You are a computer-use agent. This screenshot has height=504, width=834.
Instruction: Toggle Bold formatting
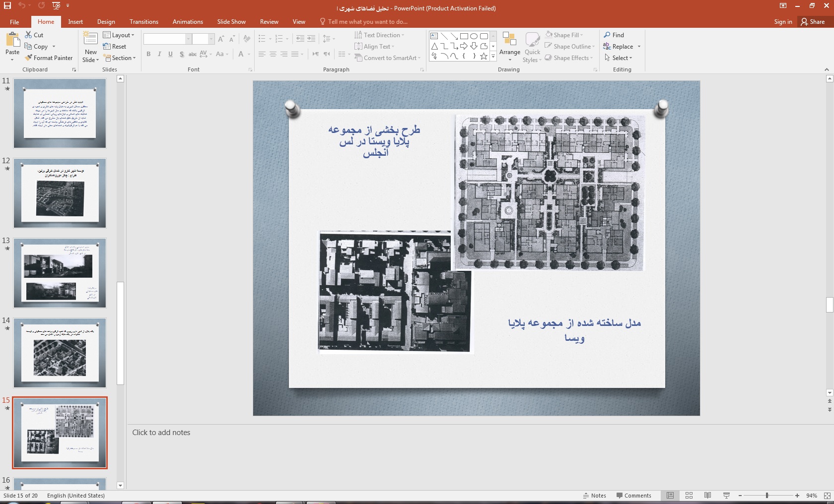[x=148, y=55]
